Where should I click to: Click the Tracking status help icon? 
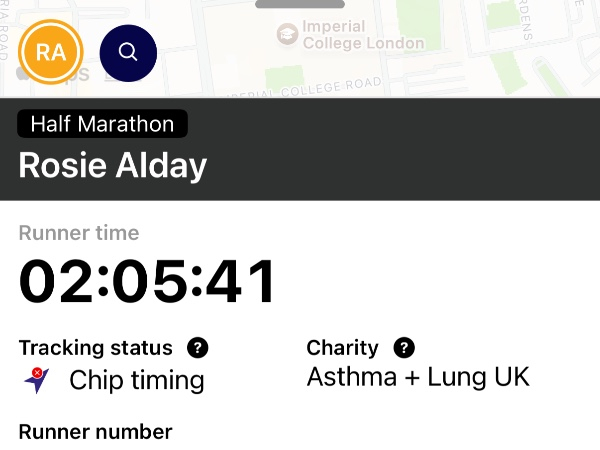198,348
